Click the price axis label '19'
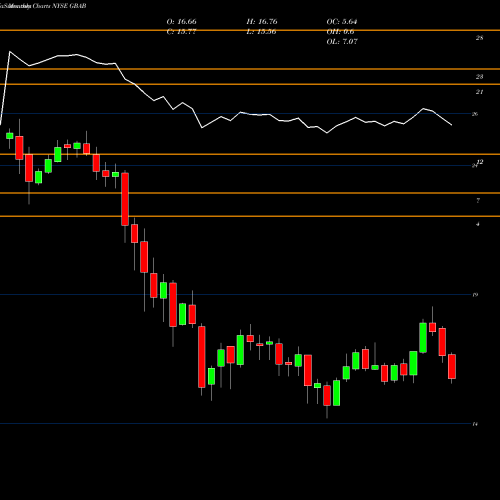Screen dimensions: 500x500 pos(475,295)
